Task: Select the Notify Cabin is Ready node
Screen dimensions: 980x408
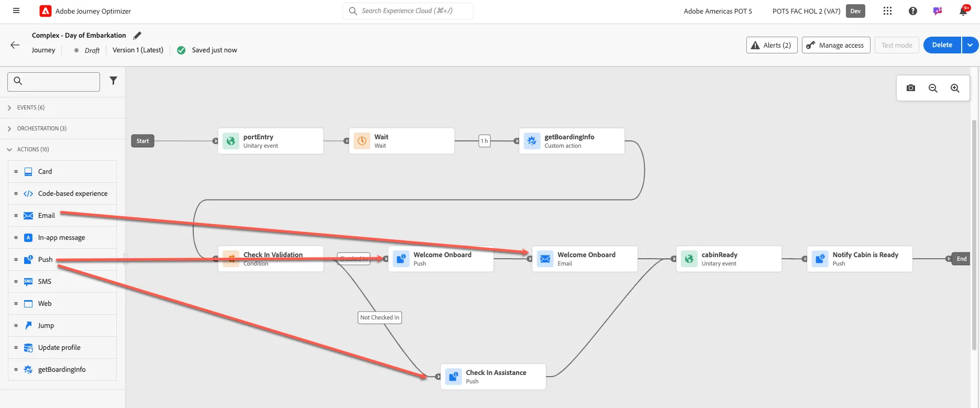Action: (860, 259)
